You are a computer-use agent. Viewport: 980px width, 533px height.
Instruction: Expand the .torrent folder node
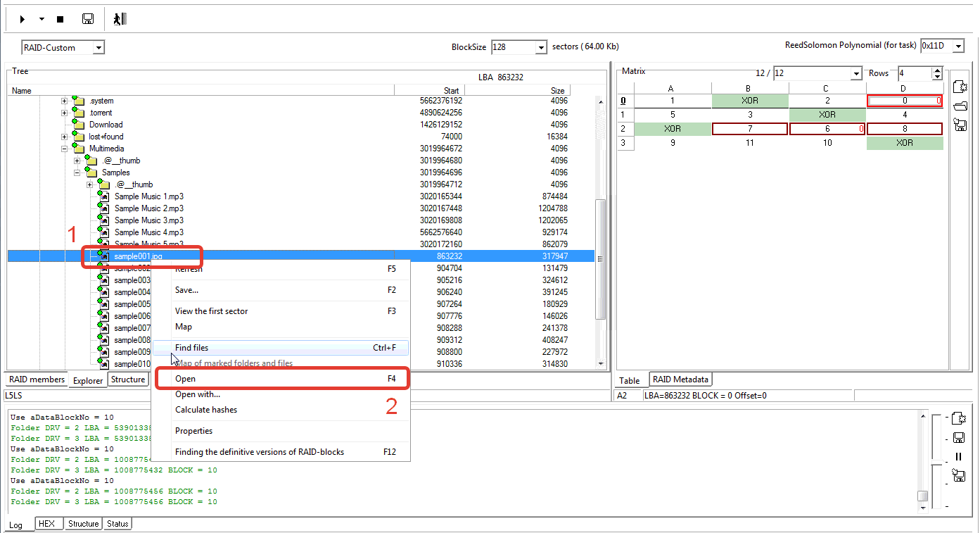[x=64, y=113]
